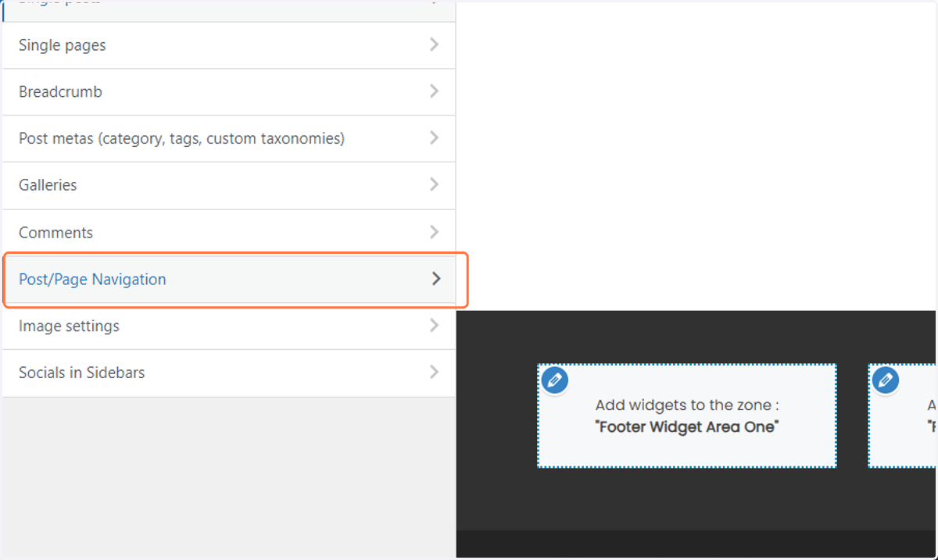Expand chevron next to Post/Page Navigation
This screenshot has height=560, width=938.
(x=436, y=279)
